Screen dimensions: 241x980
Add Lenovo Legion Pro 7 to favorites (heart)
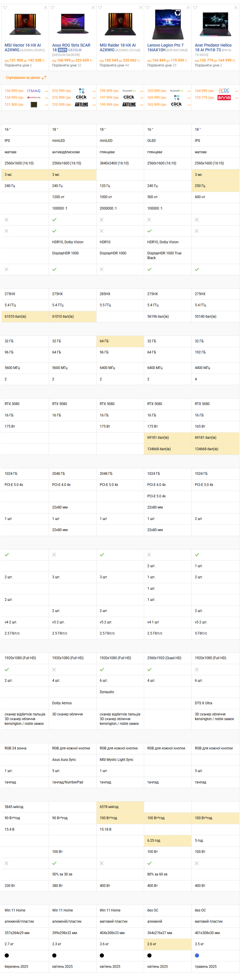coord(148,7)
